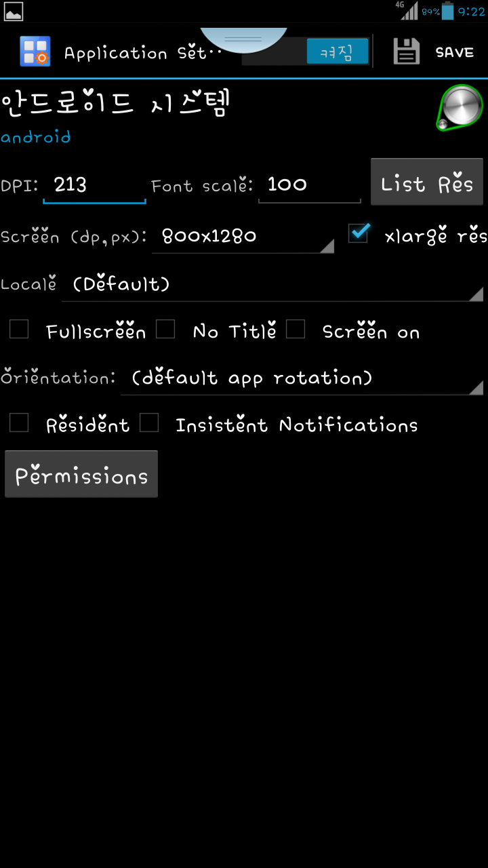Tap the round silver Android system app icon
The image size is (488, 868).
(460, 108)
